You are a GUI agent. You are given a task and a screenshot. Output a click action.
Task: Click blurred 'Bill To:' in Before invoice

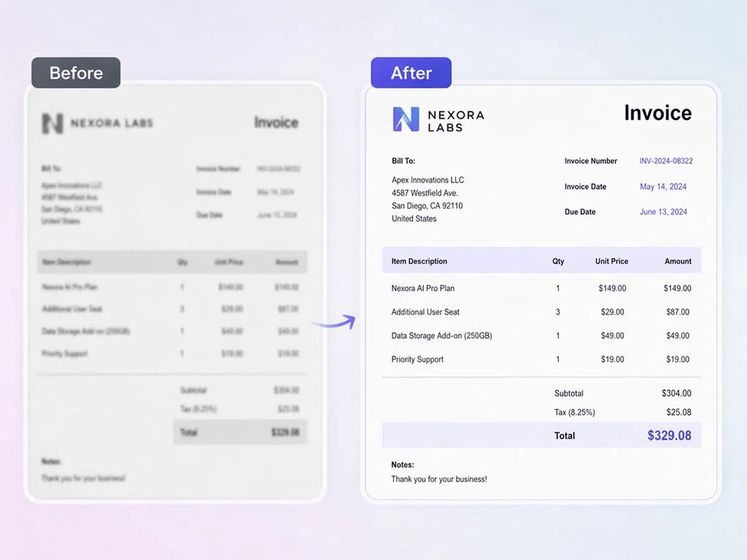click(x=52, y=169)
